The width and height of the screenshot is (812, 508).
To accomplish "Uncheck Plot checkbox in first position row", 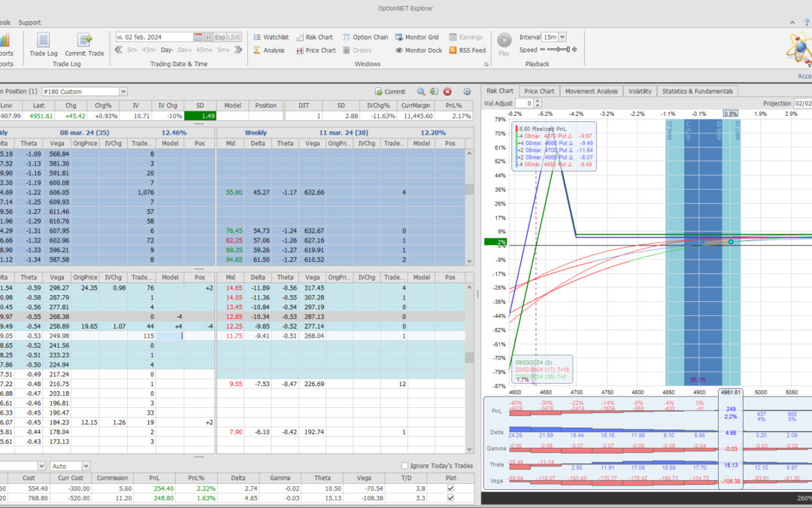I will click(x=450, y=488).
